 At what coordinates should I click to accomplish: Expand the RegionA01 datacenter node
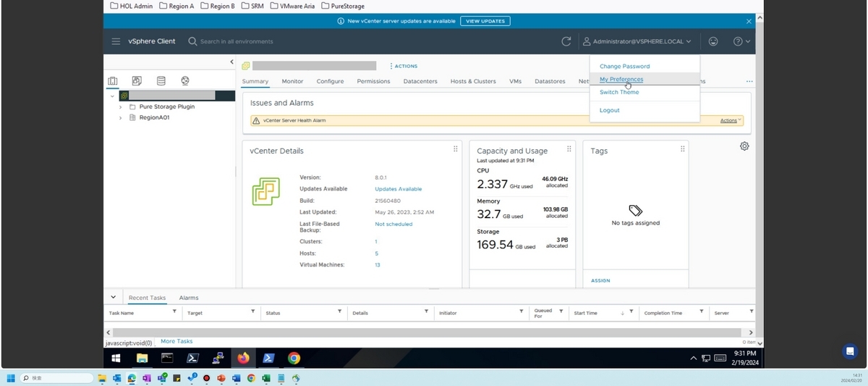(x=121, y=117)
